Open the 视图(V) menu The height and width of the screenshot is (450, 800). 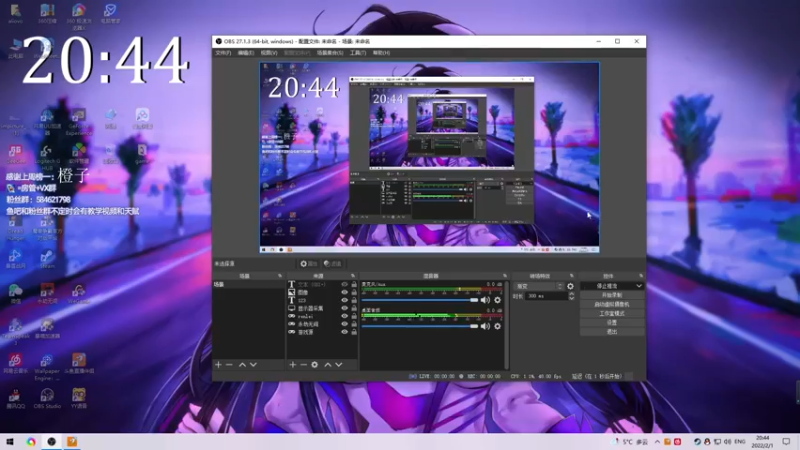pyautogui.click(x=269, y=53)
